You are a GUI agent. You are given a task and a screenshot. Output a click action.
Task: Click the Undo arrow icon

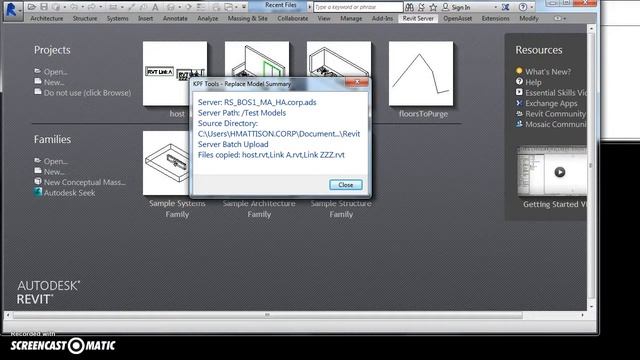pos(74,7)
